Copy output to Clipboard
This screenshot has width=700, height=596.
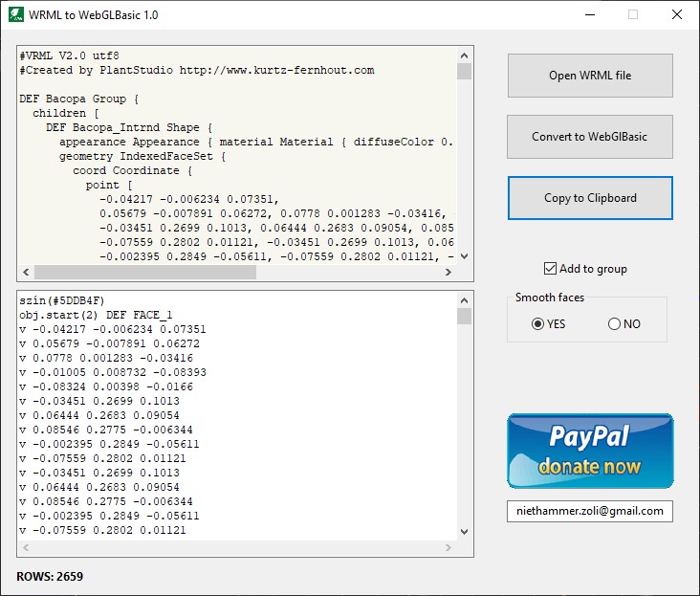pos(590,198)
